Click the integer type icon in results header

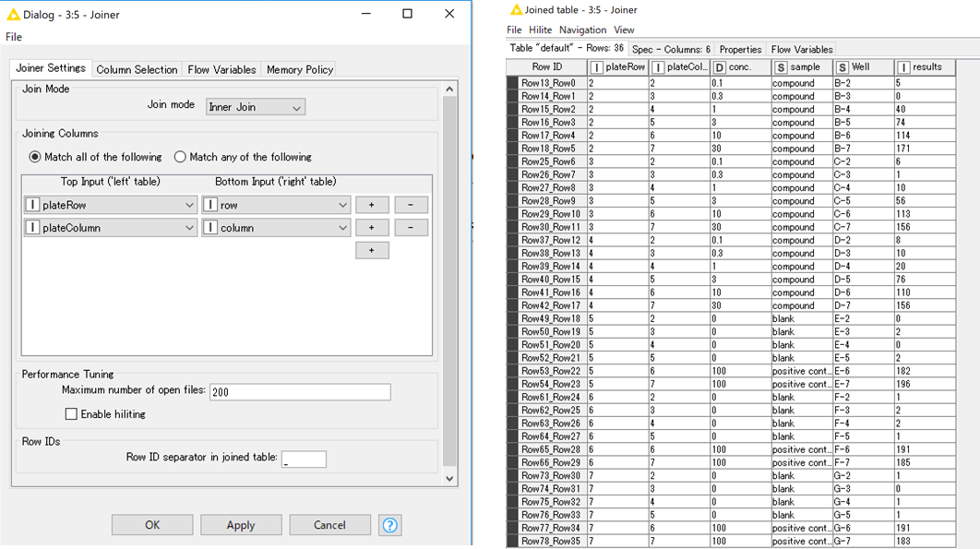point(903,67)
